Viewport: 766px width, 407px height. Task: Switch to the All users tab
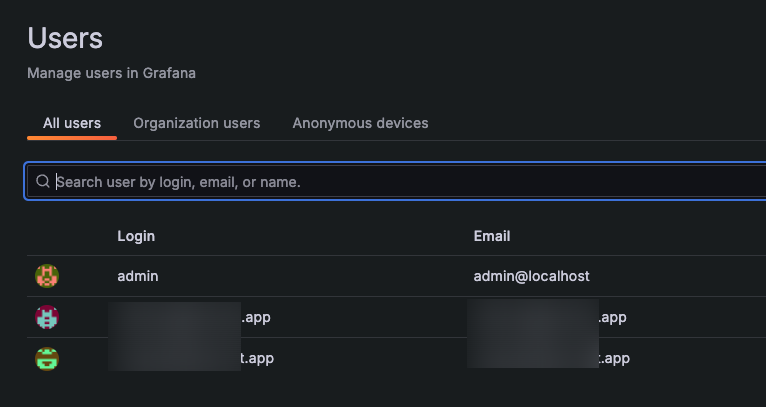(72, 123)
